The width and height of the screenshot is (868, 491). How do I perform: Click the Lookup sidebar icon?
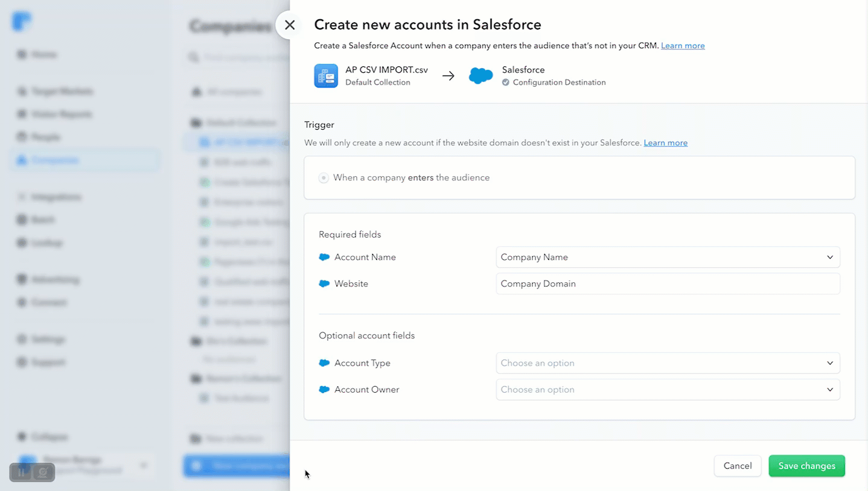tap(22, 242)
